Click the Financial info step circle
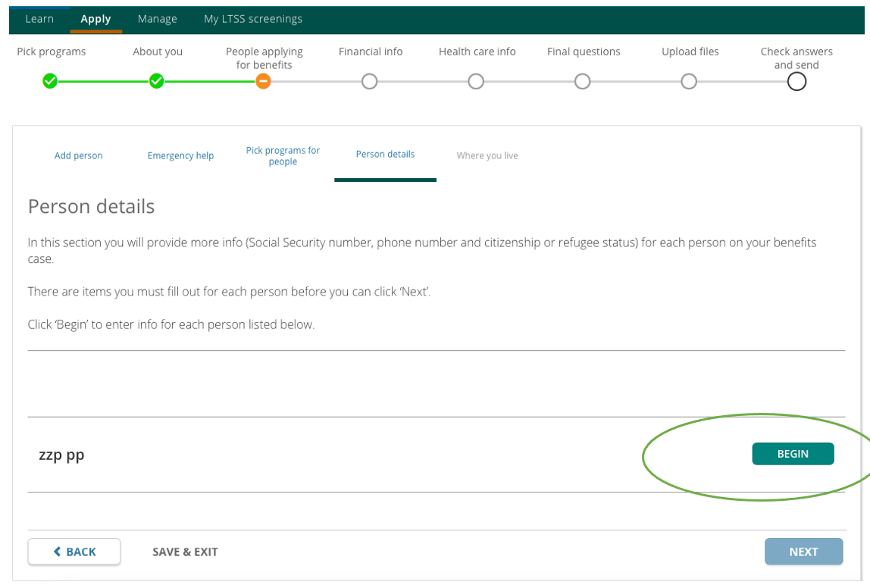Viewport: 870px width, 588px height. click(x=370, y=82)
